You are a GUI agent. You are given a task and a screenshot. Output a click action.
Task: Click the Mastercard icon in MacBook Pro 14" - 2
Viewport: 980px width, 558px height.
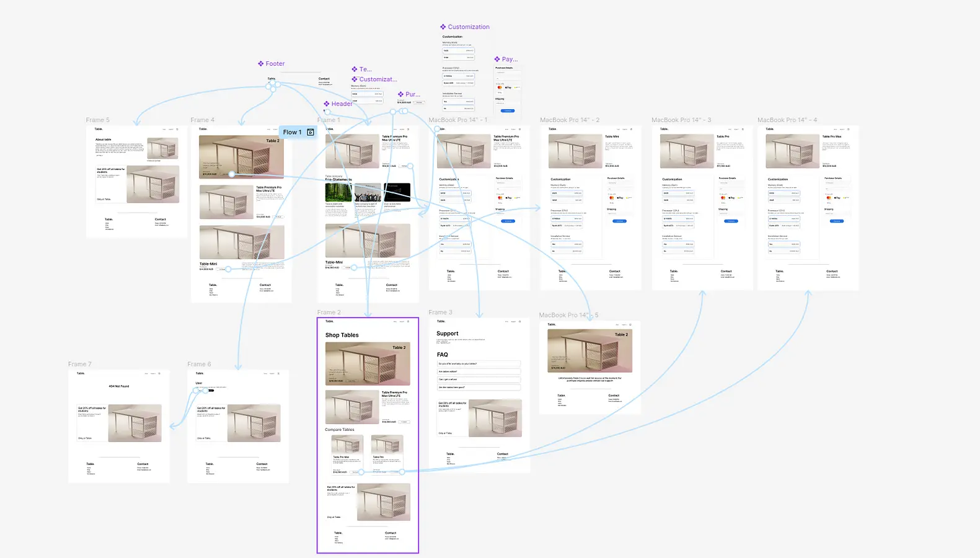[x=612, y=198]
